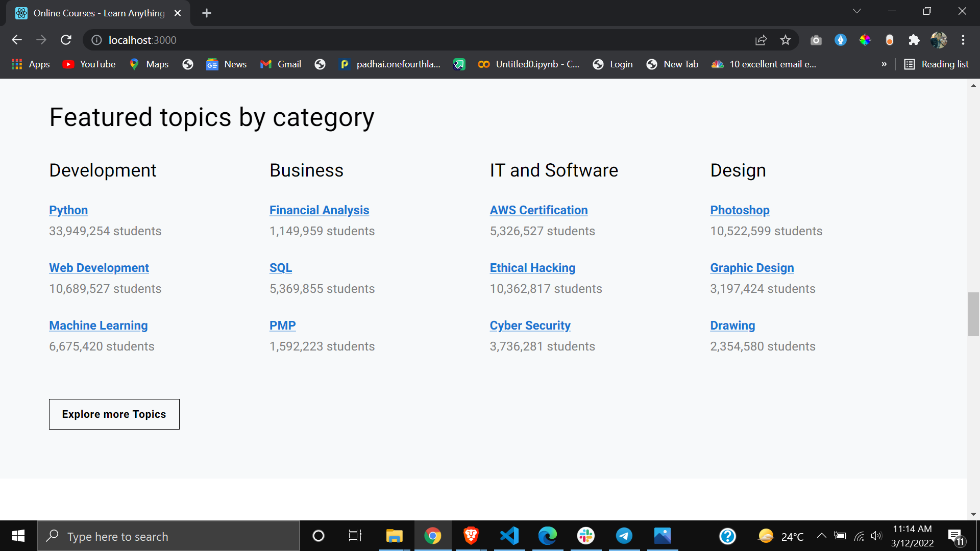Expand the bookmarks overflow chevron
This screenshot has height=551, width=980.
tap(885, 64)
